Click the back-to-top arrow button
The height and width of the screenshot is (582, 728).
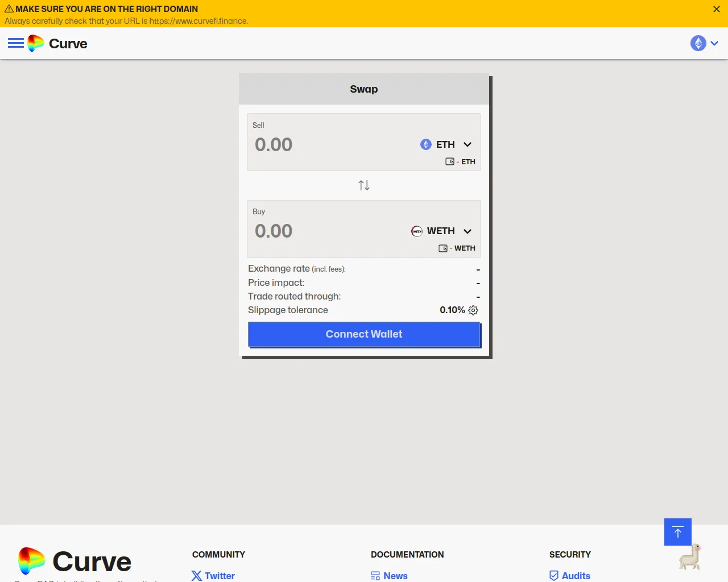tap(678, 532)
